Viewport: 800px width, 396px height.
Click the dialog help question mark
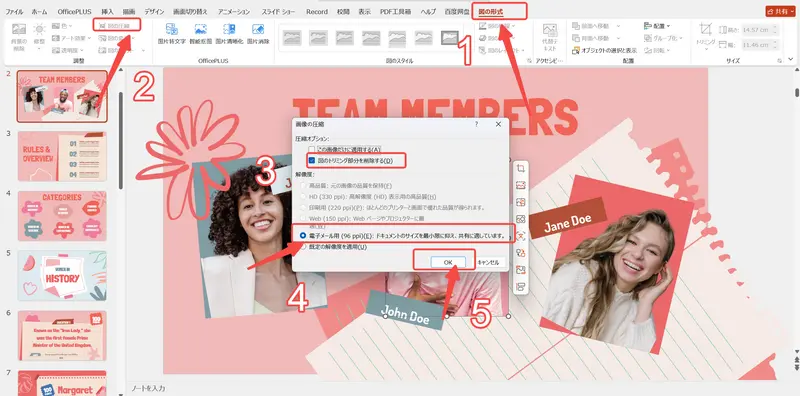point(477,124)
